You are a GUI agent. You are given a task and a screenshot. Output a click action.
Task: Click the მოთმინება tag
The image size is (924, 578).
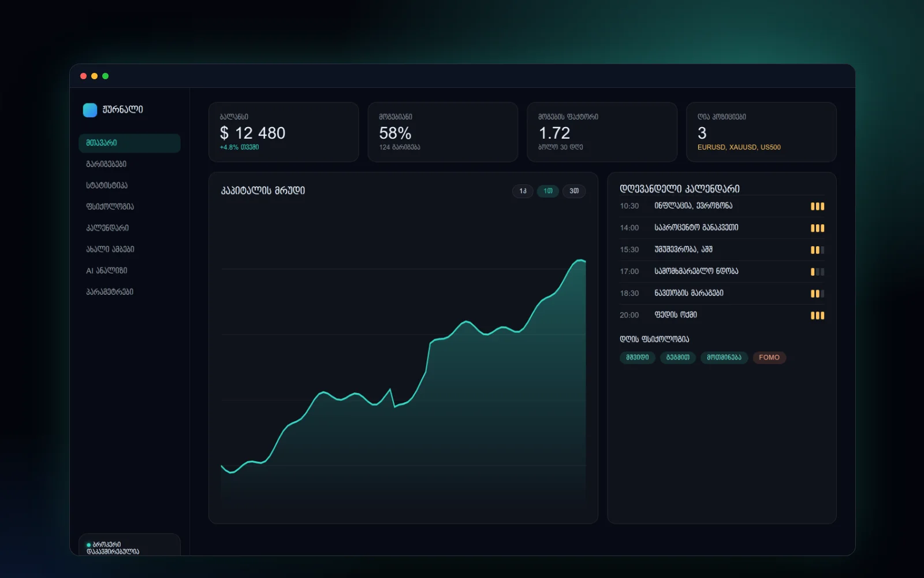pyautogui.click(x=724, y=358)
